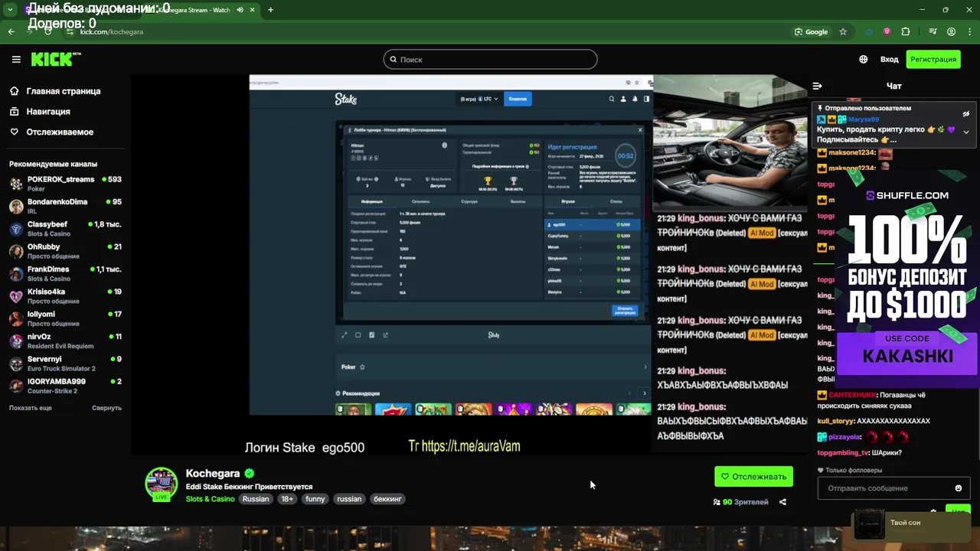Open browser extensions puzzle icon
980x551 pixels.
[906, 31]
